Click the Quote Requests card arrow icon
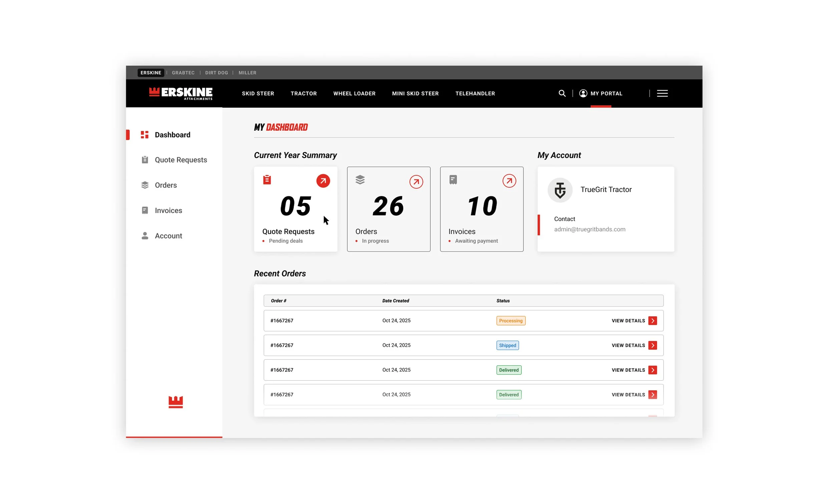Image resolution: width=829 pixels, height=504 pixels. point(323,181)
